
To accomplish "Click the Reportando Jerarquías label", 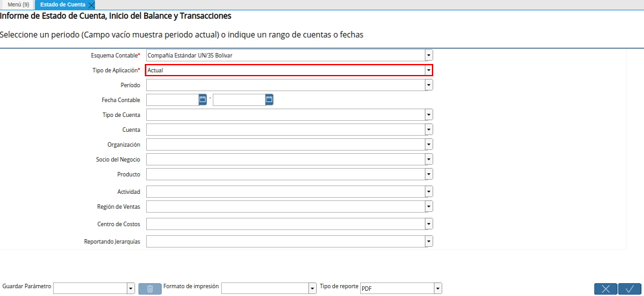I will point(112,242).
